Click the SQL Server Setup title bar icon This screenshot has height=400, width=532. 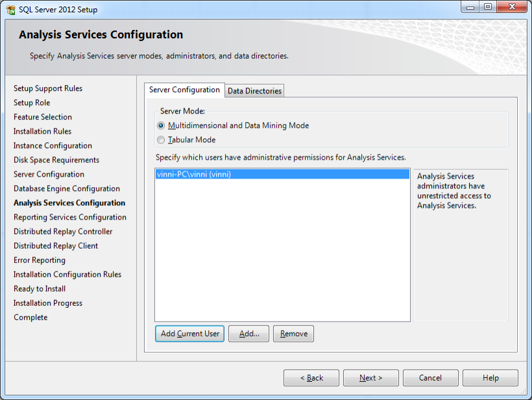[x=10, y=10]
